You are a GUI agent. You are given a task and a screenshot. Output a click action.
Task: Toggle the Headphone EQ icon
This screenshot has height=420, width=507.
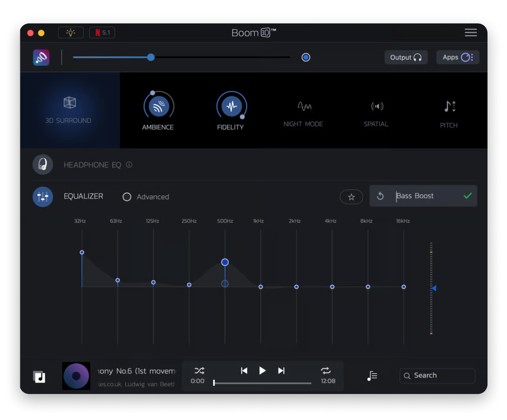coord(43,164)
